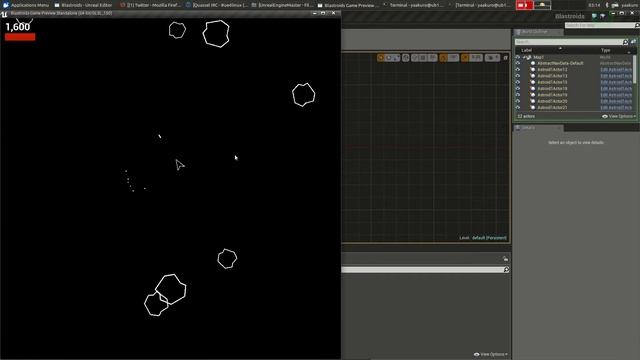Open the Applications Menu in taskbar

[x=25, y=5]
